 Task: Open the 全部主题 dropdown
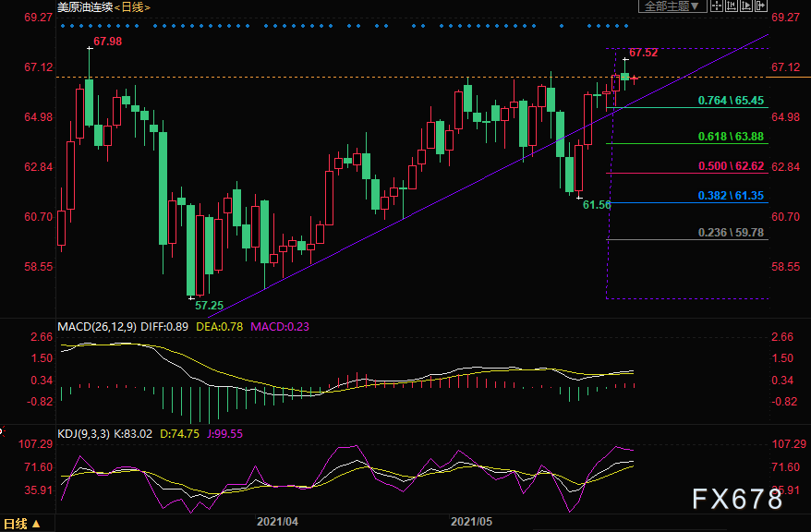point(672,6)
